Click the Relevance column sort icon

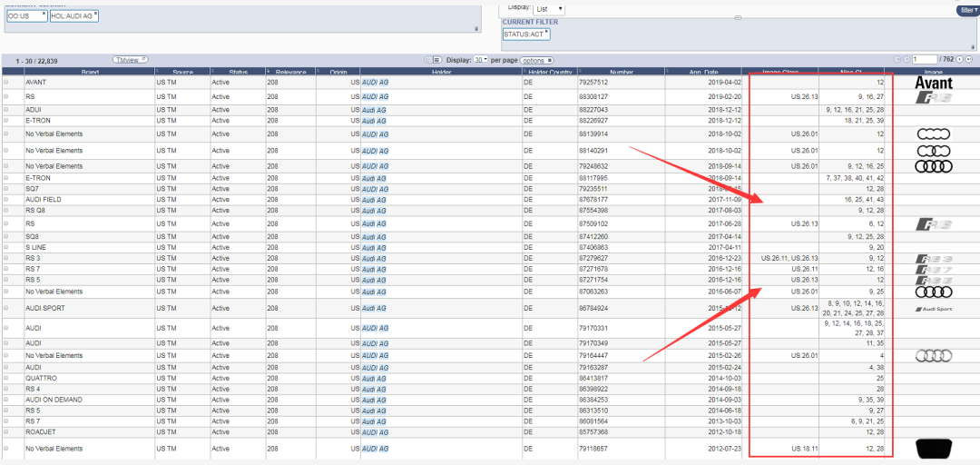268,71
